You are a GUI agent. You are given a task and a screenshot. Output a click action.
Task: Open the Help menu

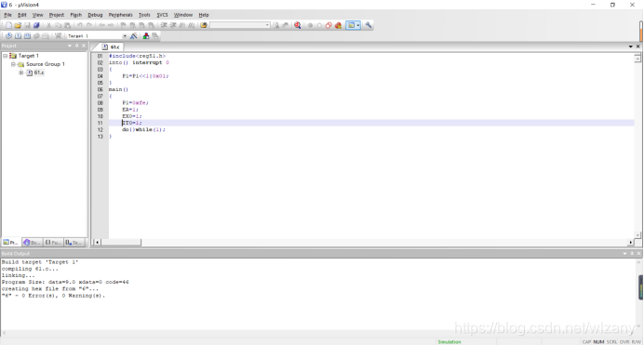click(204, 15)
